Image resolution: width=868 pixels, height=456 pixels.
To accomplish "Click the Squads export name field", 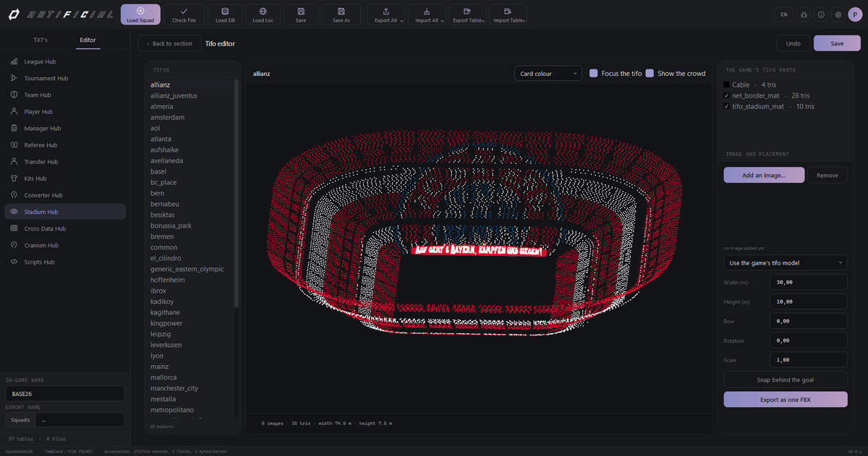I will click(x=80, y=420).
